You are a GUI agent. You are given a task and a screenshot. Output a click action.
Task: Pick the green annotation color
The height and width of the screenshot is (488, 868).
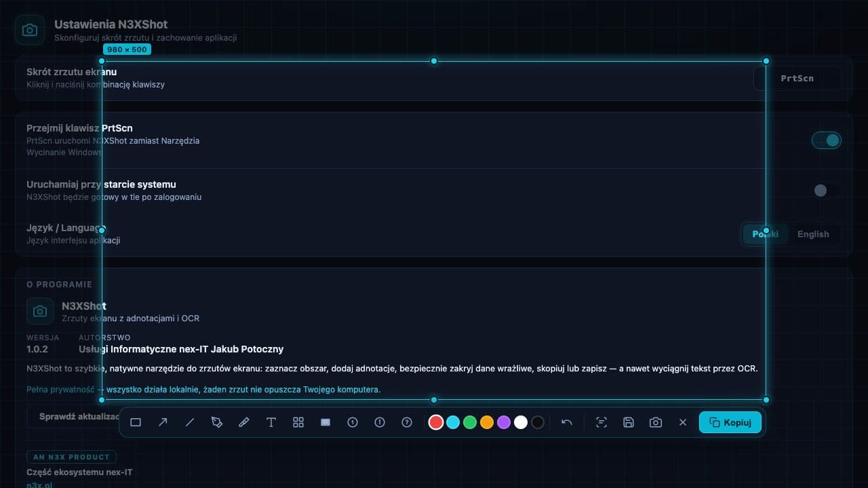coord(470,422)
